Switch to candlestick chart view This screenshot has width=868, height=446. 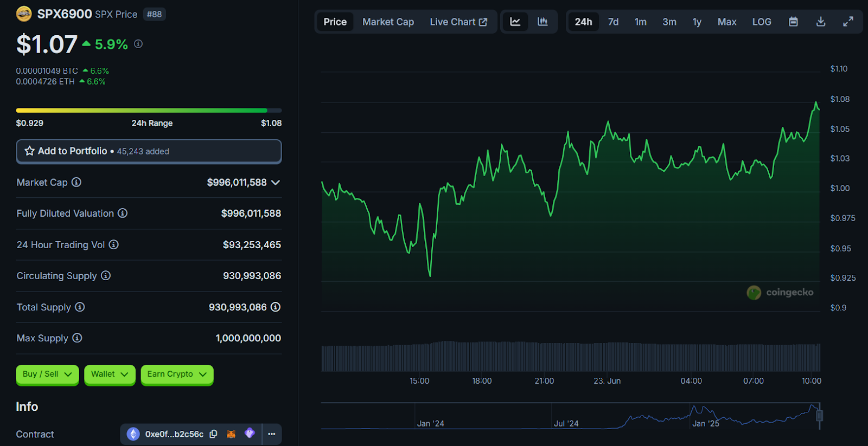click(542, 22)
